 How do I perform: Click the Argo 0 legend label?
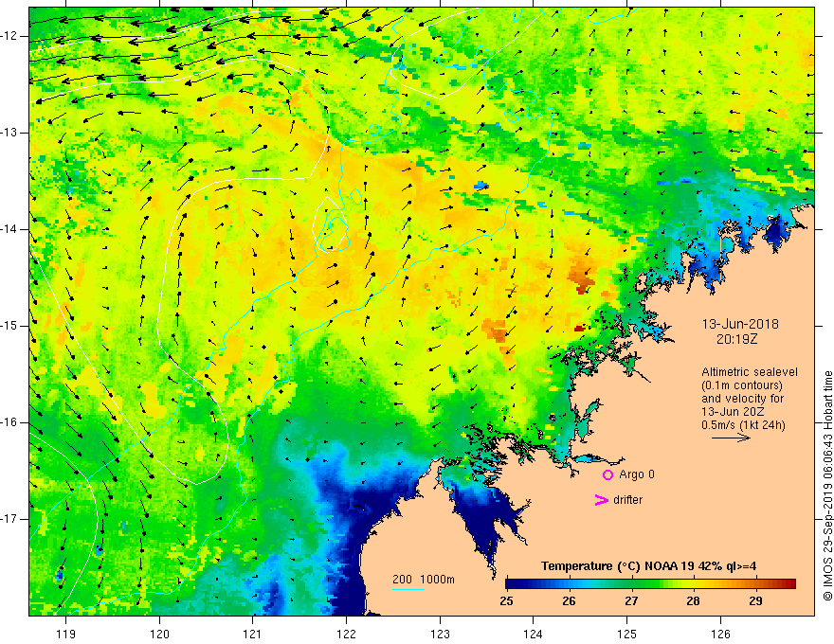[637, 474]
